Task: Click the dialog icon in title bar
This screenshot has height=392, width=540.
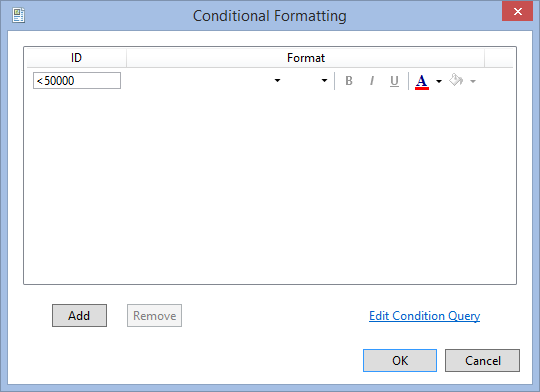Action: tap(18, 16)
